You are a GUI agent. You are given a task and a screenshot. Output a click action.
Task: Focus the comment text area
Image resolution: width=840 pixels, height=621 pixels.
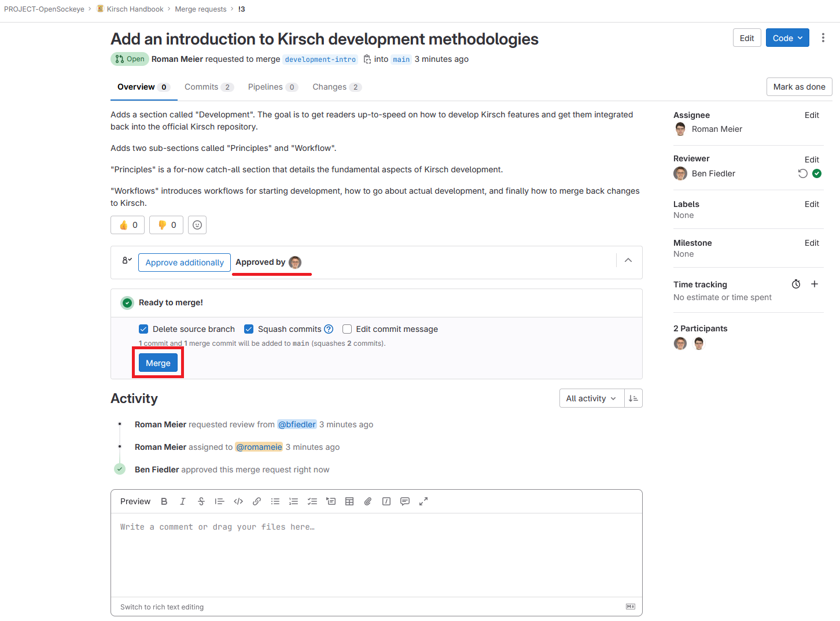(x=377, y=555)
